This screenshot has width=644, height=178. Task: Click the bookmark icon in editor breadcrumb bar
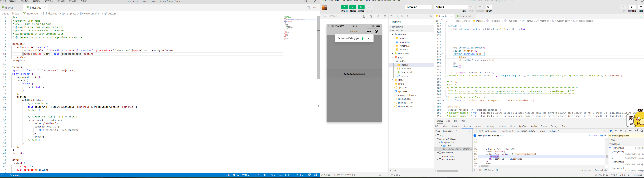(442, 21)
